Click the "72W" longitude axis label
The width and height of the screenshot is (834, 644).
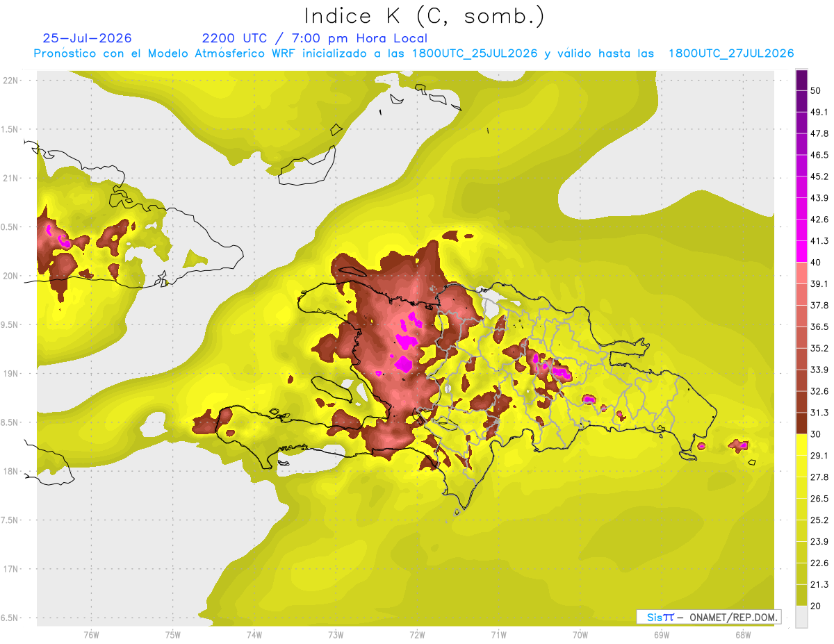pos(417,634)
